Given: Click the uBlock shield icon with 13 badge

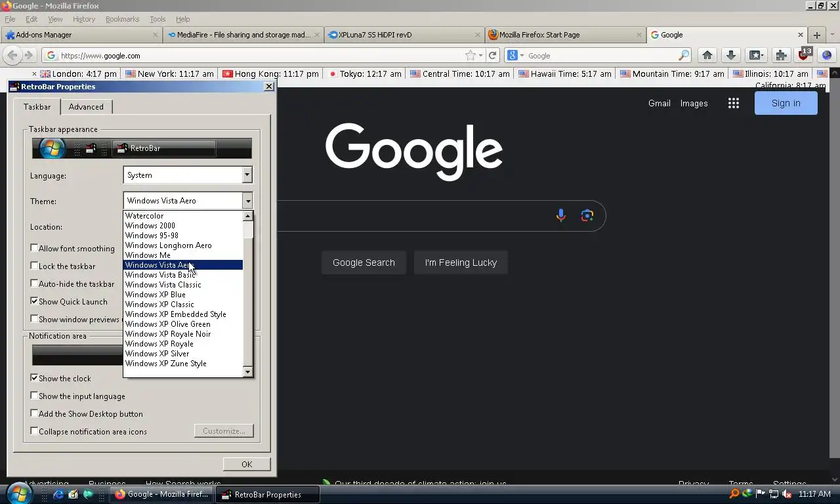Looking at the screenshot, I should point(803,55).
